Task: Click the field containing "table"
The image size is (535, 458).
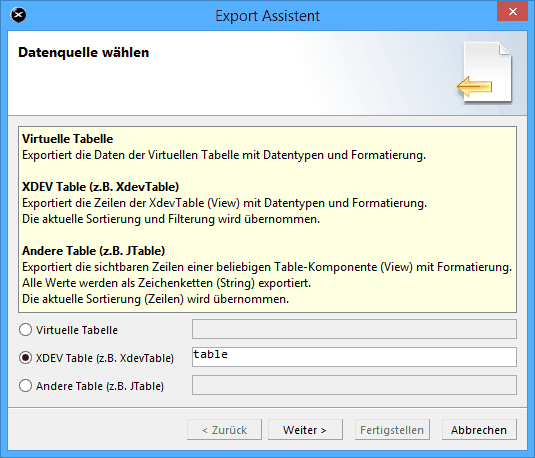Action: 354,357
